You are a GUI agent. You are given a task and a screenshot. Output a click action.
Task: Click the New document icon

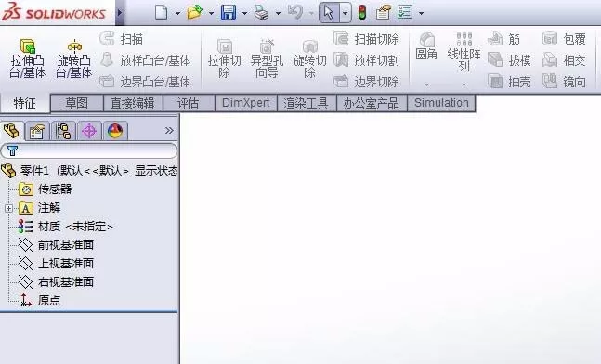click(162, 13)
